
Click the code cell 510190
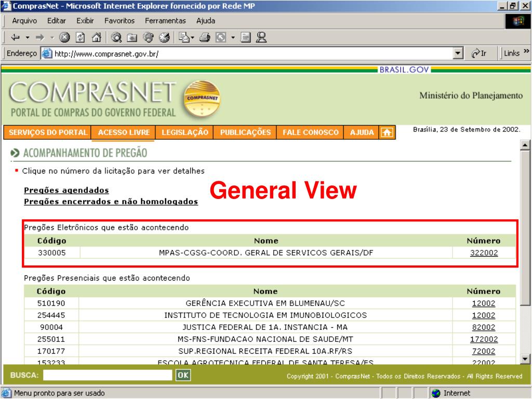(51, 303)
